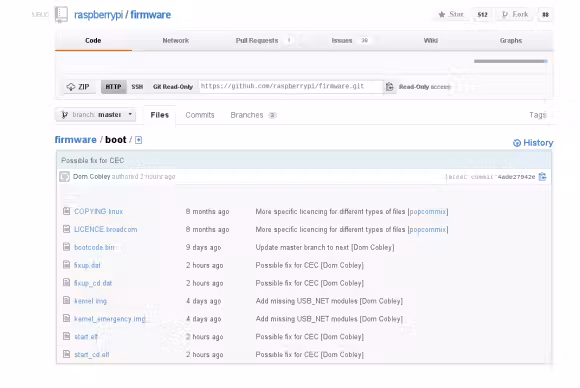Image resolution: width=580 pixels, height=388 pixels.
Task: Select the Branches sub-tab
Action: (253, 115)
